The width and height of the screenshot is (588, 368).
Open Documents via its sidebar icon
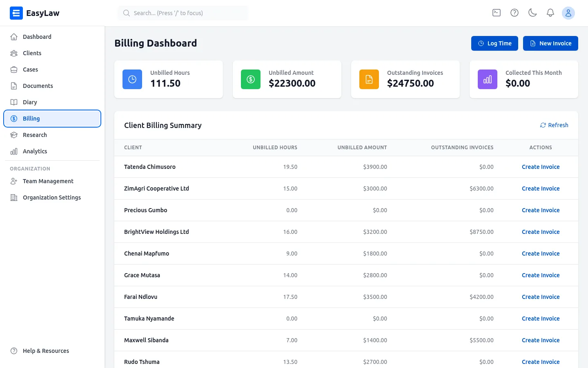pos(13,86)
